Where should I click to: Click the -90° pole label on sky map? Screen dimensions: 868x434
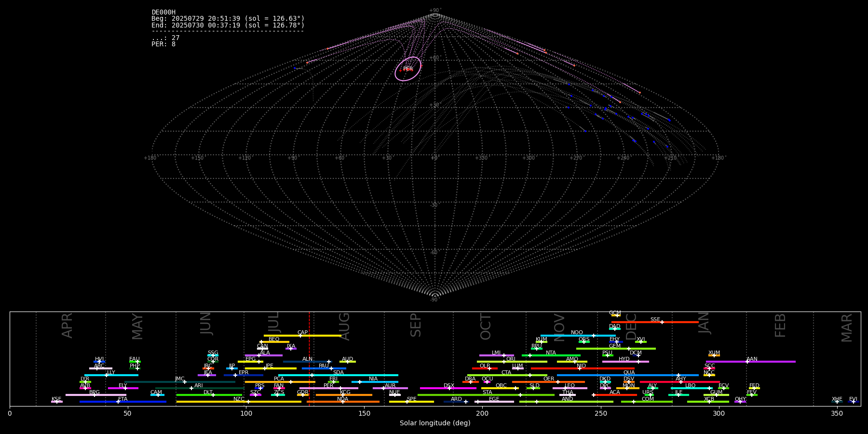coord(434,300)
